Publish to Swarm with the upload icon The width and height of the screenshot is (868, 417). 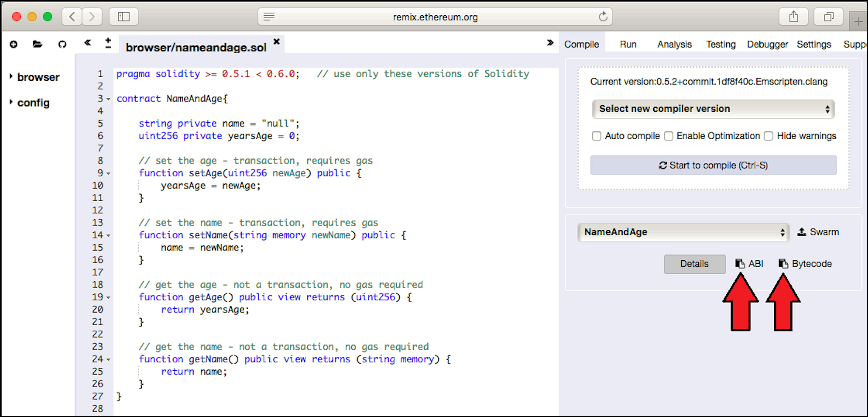pos(818,232)
